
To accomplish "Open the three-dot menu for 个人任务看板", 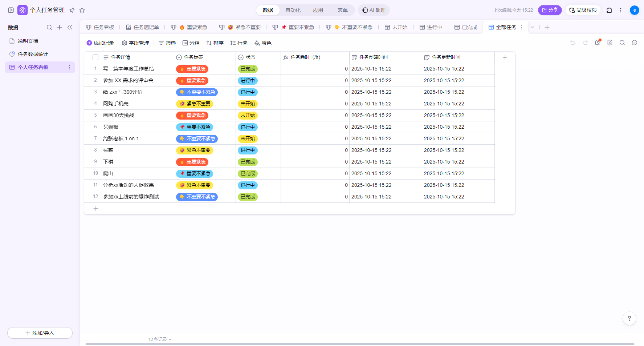I will (x=69, y=67).
